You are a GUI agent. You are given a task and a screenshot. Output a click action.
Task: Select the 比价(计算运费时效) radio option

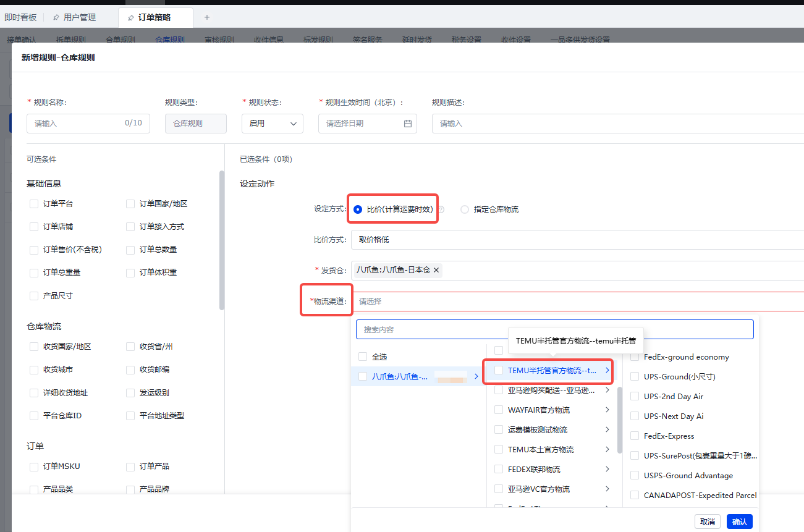coord(358,209)
